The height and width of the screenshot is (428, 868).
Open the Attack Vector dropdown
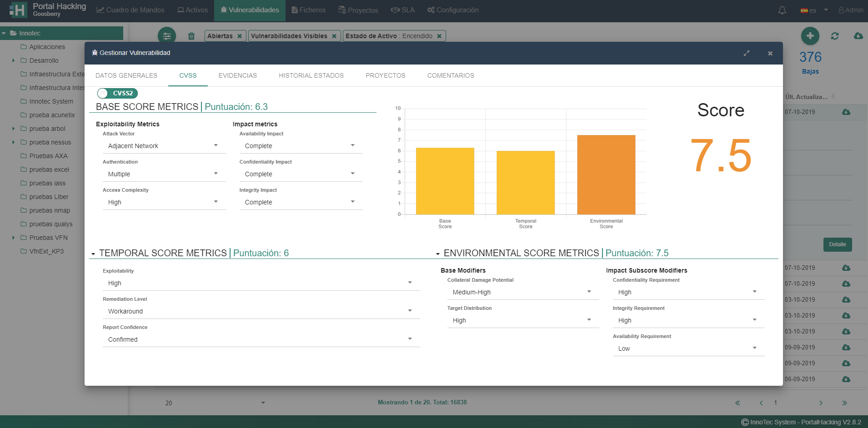pyautogui.click(x=164, y=146)
